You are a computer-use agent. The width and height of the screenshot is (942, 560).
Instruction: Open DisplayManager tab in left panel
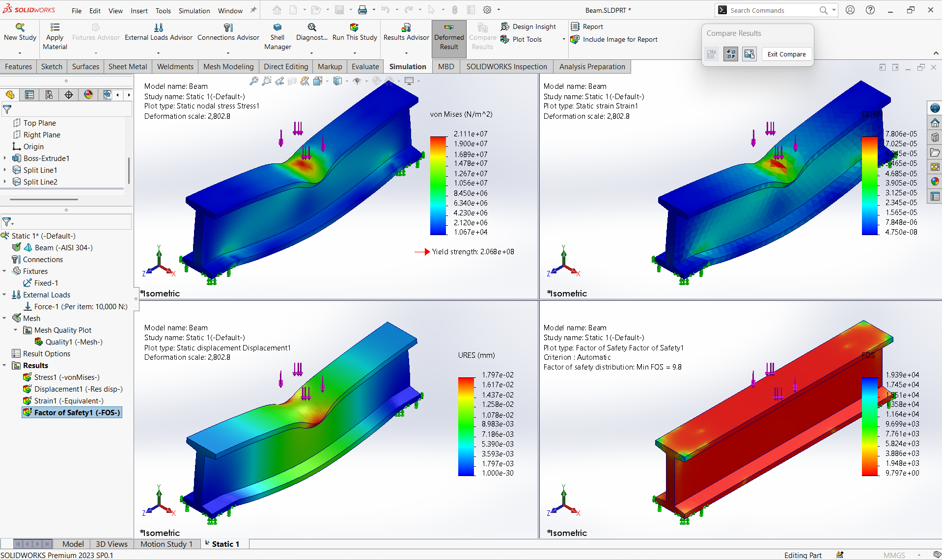[88, 95]
